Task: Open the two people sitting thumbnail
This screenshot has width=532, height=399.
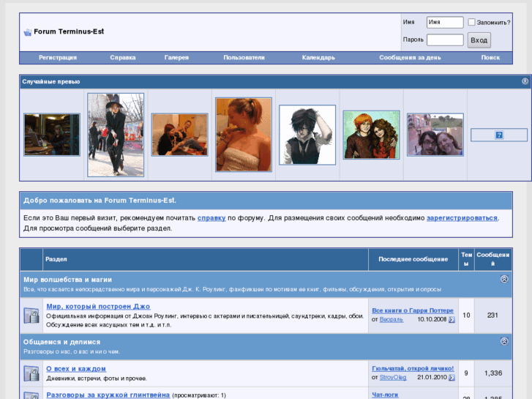Action: (179, 135)
